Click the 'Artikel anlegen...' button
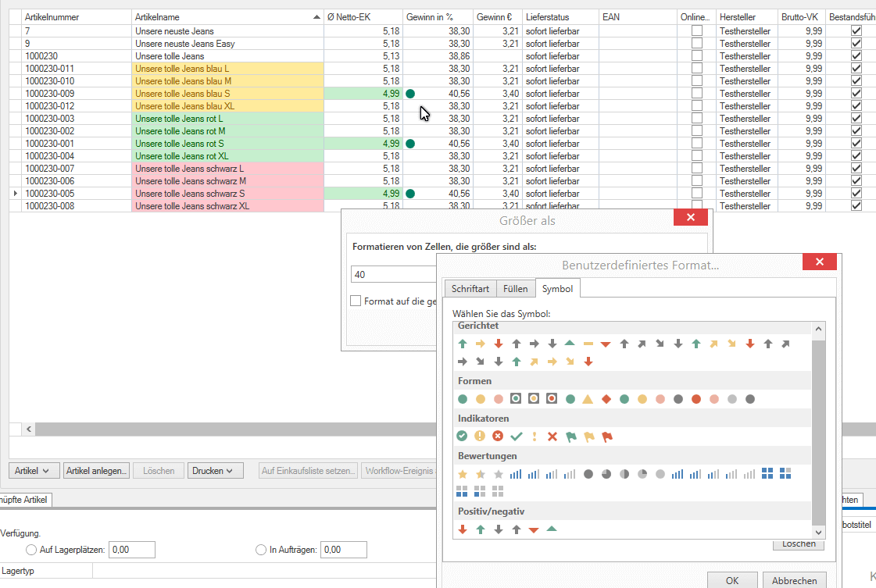The image size is (876, 588). [x=97, y=471]
